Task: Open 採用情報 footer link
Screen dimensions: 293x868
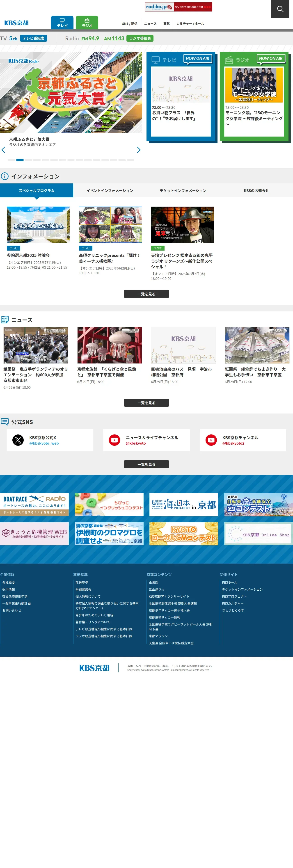Action: 9,589
